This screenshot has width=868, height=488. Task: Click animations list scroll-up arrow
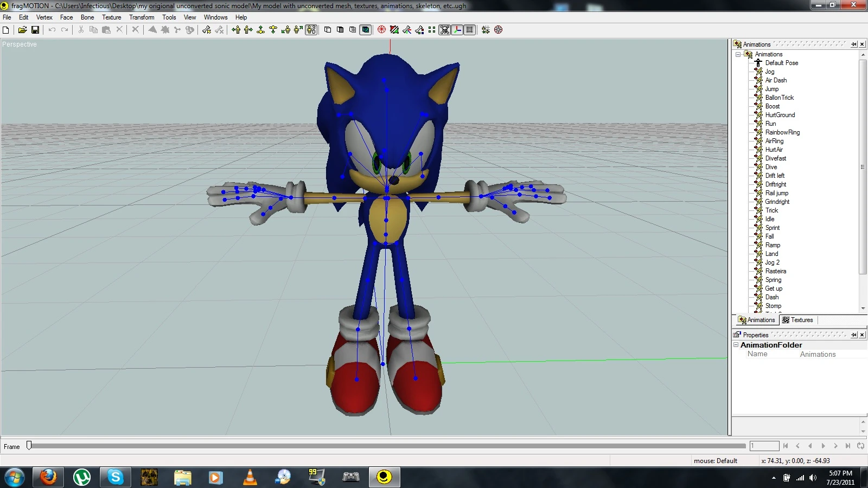tap(863, 55)
